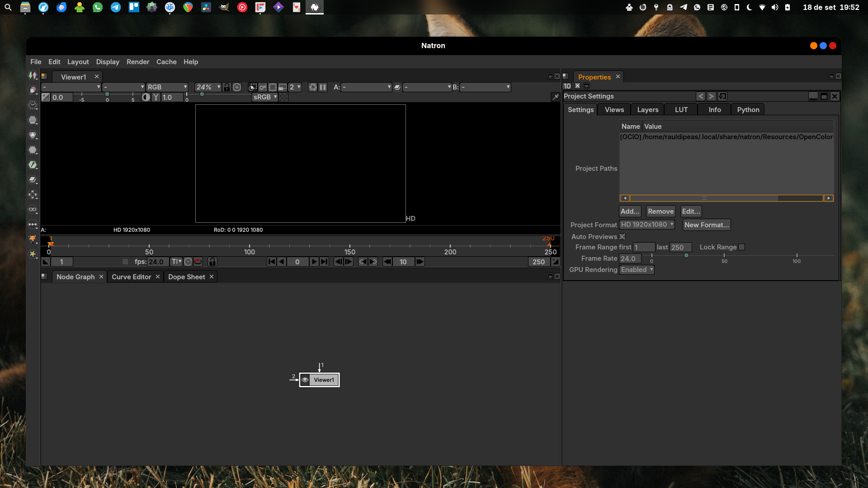Click the gamma Y reset icon
Screen dimensions: 868x488
click(x=156, y=97)
